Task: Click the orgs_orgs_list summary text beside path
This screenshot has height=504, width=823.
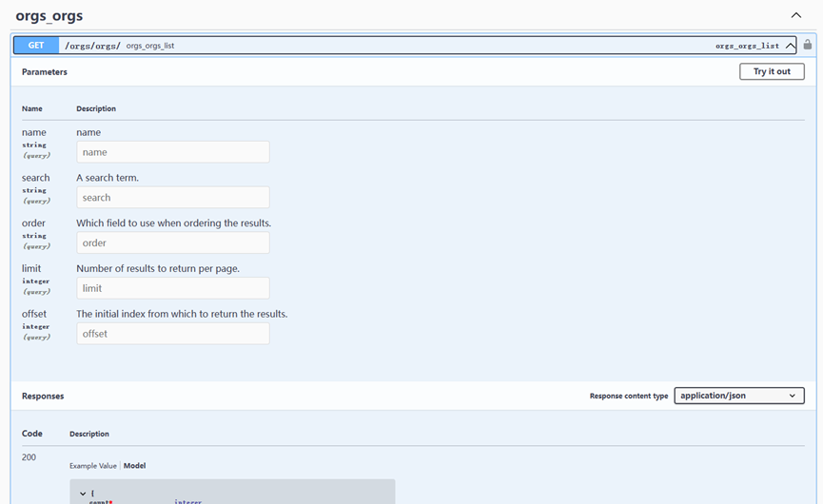Action: pos(150,46)
